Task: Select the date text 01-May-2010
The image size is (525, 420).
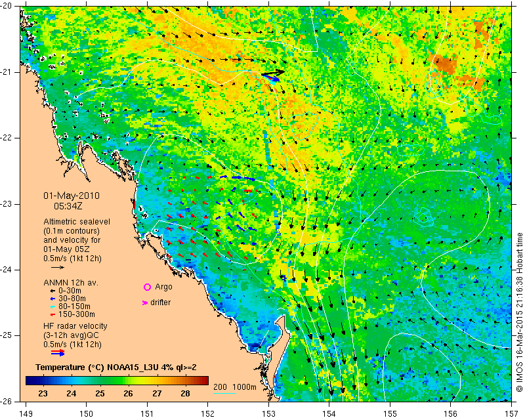Action: click(72, 196)
